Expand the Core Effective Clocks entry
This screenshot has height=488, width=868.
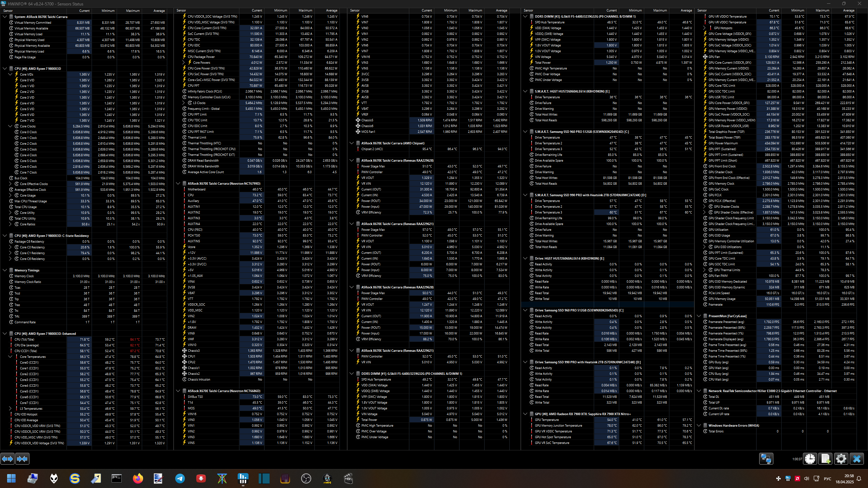click(10, 184)
